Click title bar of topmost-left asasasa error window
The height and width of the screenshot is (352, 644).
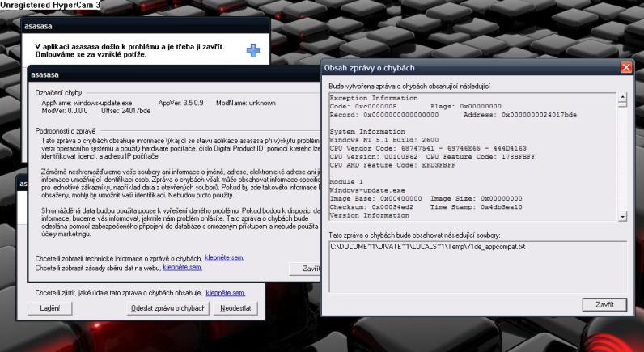pyautogui.click(x=146, y=26)
